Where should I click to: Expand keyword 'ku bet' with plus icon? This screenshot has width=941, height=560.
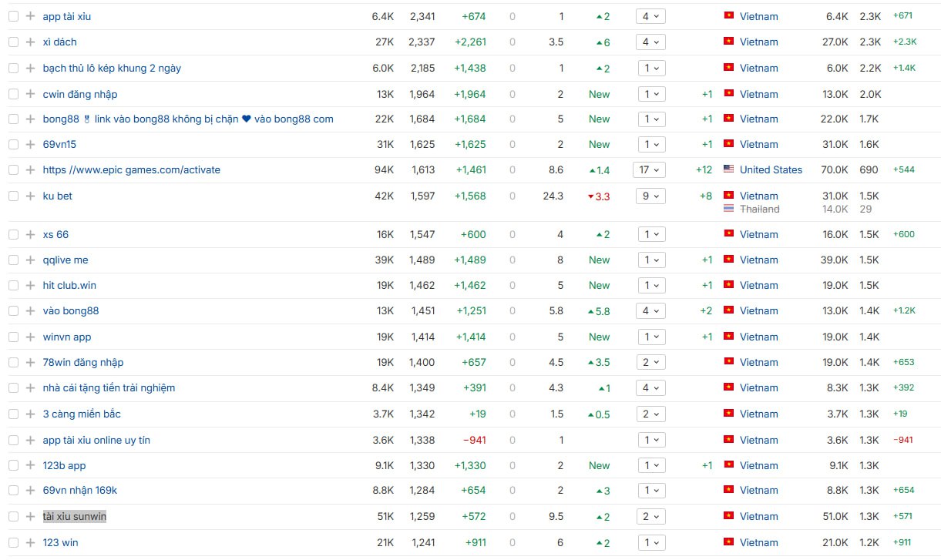point(30,196)
